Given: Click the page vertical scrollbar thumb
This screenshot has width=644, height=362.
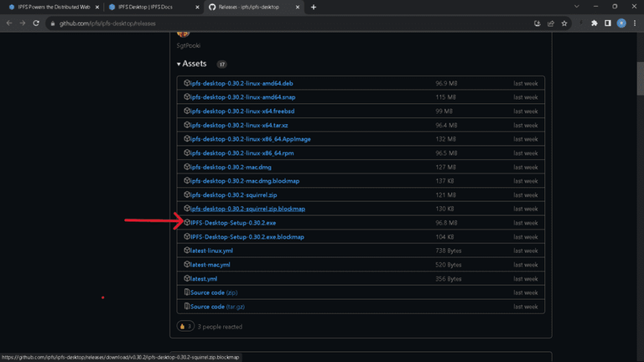Looking at the screenshot, I should 641,79.
